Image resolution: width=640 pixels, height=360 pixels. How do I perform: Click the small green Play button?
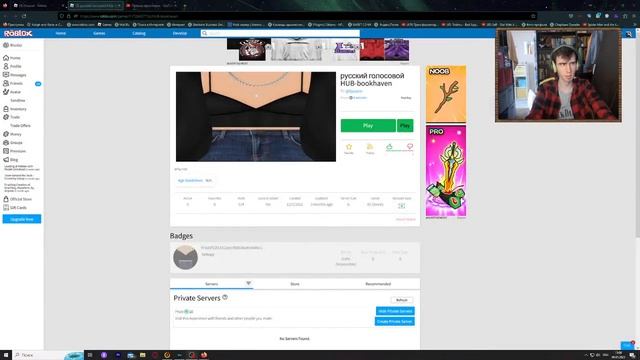pos(405,125)
